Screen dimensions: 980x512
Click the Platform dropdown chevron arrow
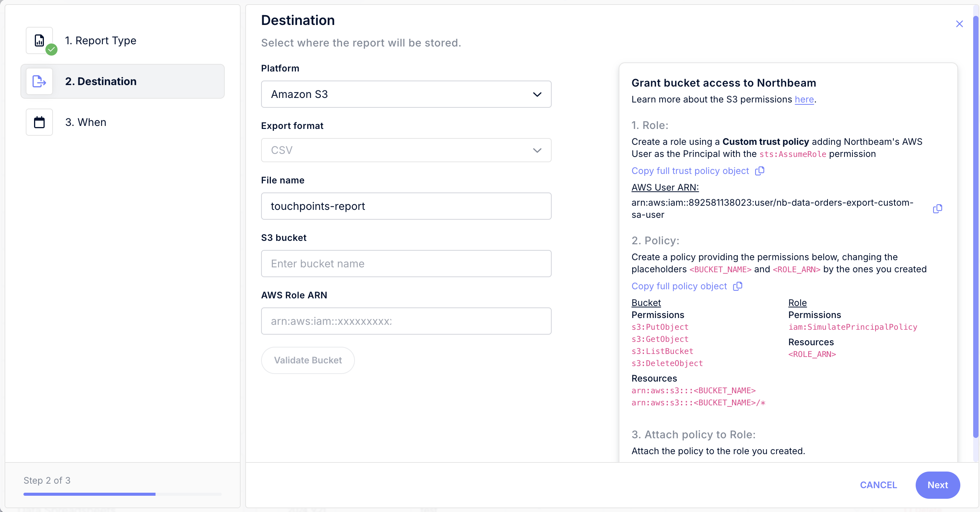tap(537, 94)
